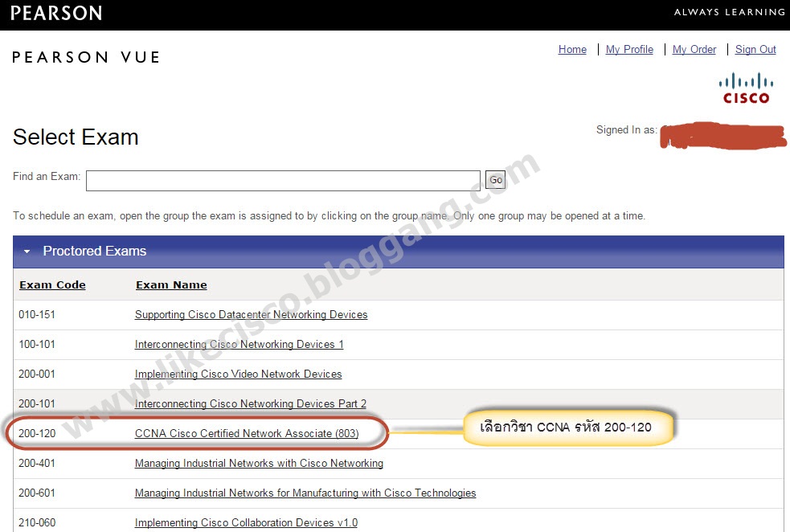Viewport: 790px width, 532px height.
Task: Click the Cisco logo
Action: (x=746, y=88)
